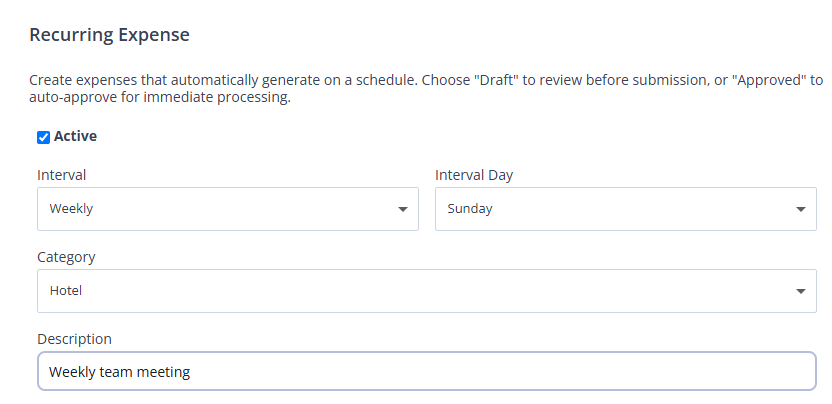Click the Interval field label
Viewport: 832px width, 404px height.
(62, 175)
